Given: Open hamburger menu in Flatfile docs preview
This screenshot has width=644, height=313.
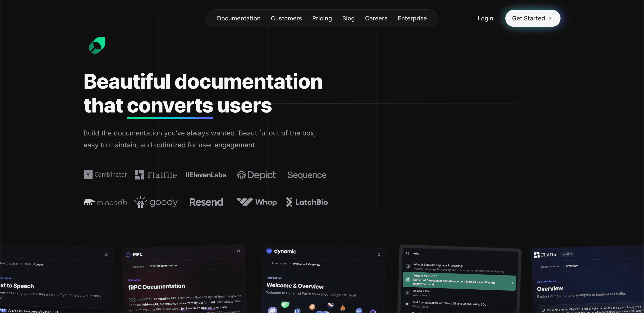Looking at the screenshot, I should tap(536, 267).
